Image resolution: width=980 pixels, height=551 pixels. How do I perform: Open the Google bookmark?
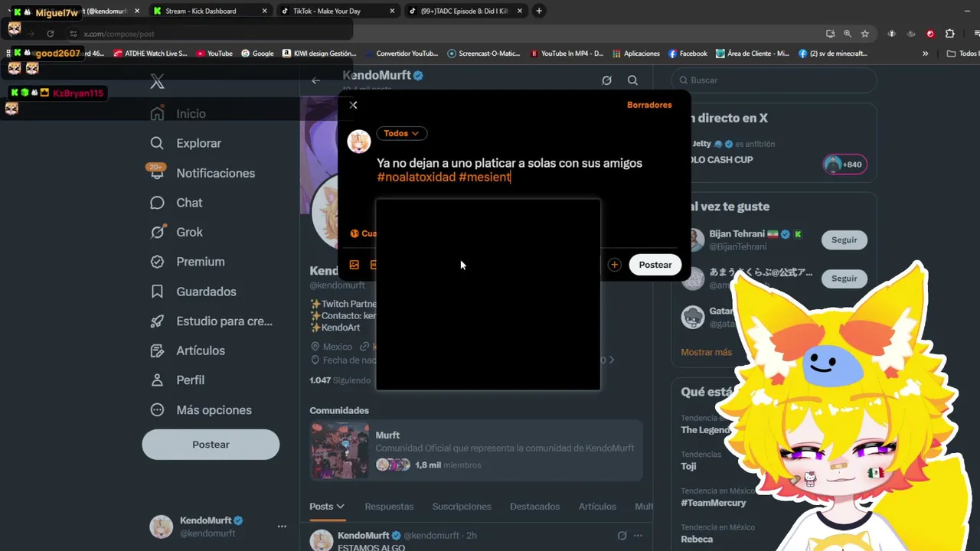tap(257, 54)
